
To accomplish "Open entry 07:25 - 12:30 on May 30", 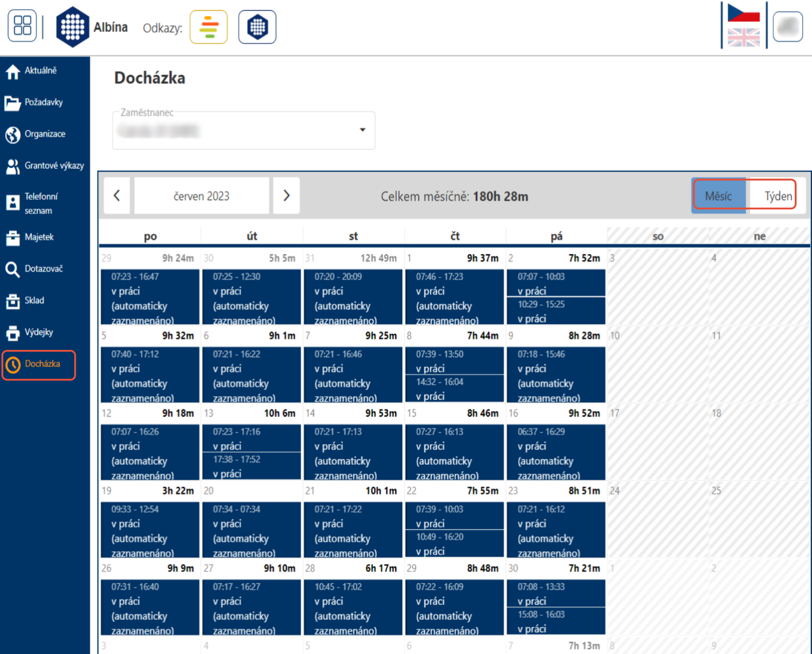I will 252,297.
